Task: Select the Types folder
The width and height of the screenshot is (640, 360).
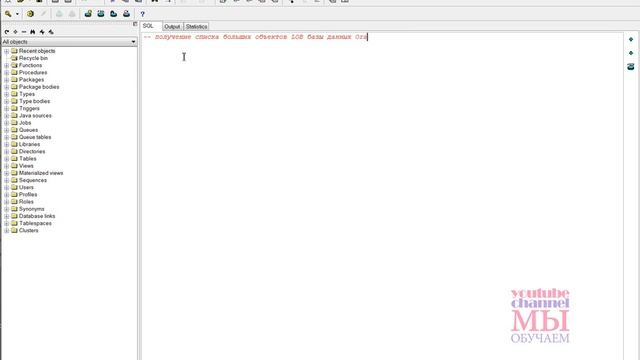Action: [x=27, y=94]
